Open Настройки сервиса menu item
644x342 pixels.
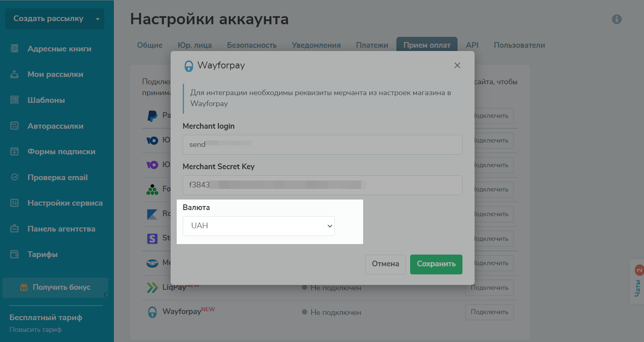click(65, 203)
